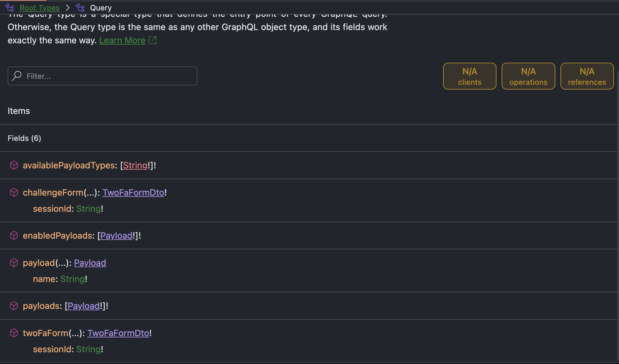Open the N/A operations stat badge
This screenshot has width=619, height=364.
pos(528,76)
